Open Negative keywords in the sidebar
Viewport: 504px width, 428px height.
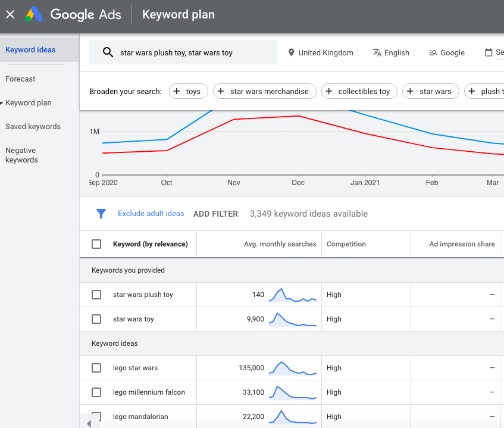[21, 155]
